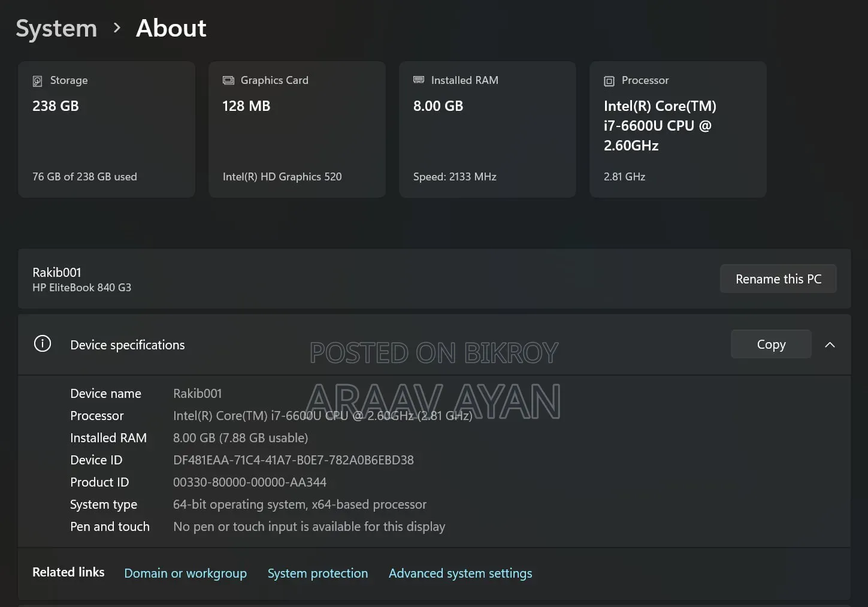The image size is (868, 607).
Task: Click the '2.81 GHz' processor speed text
Action: [x=624, y=177]
